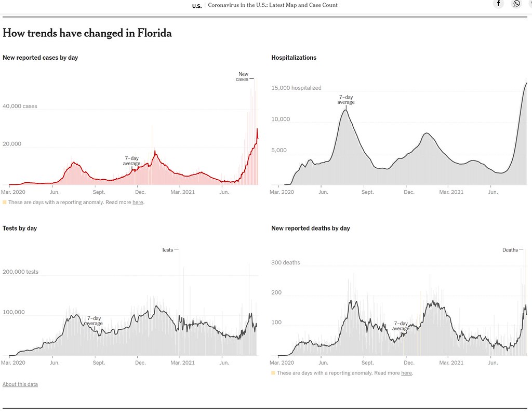The image size is (532, 415).
Task: Click 'Mar. 2021' axis marker on cases chart
Action: tap(182, 192)
